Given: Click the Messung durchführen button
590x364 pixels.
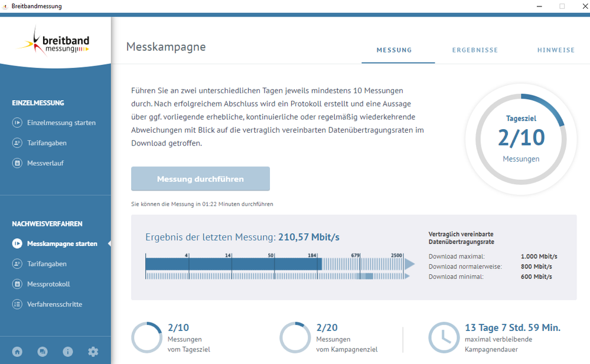Looking at the screenshot, I should point(200,179).
